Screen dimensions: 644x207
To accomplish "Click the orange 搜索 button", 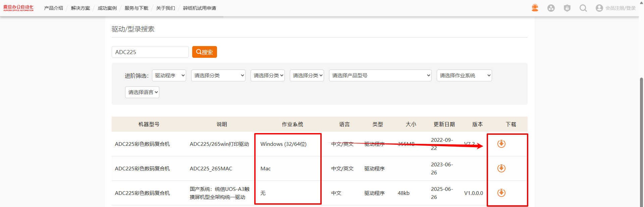I will 205,52.
